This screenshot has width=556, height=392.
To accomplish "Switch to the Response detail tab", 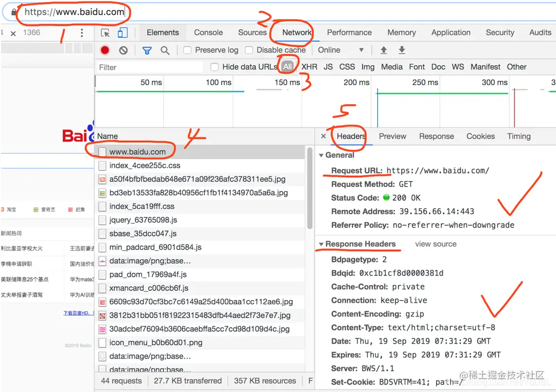I will (436, 136).
